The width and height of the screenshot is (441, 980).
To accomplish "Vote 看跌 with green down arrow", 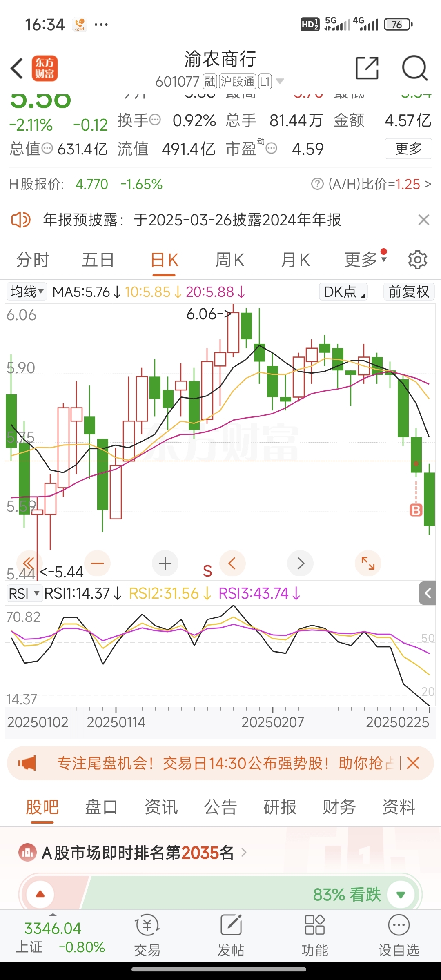I will [x=401, y=895].
